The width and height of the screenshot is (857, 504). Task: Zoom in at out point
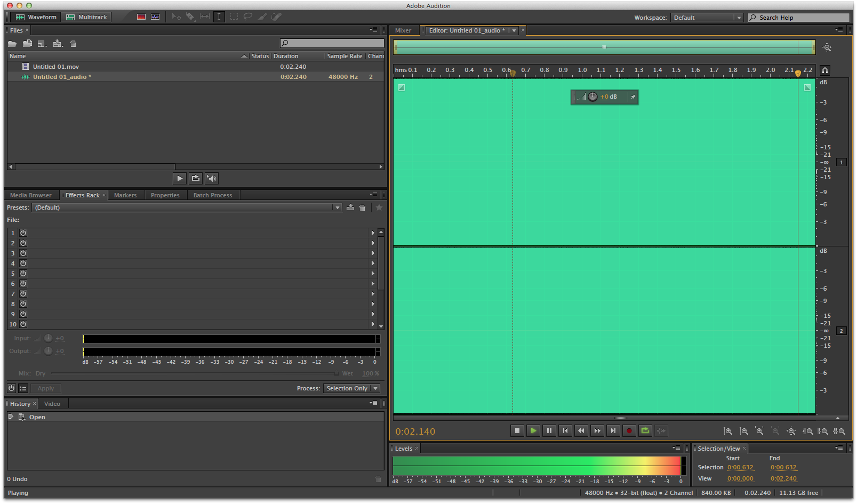[x=823, y=431]
